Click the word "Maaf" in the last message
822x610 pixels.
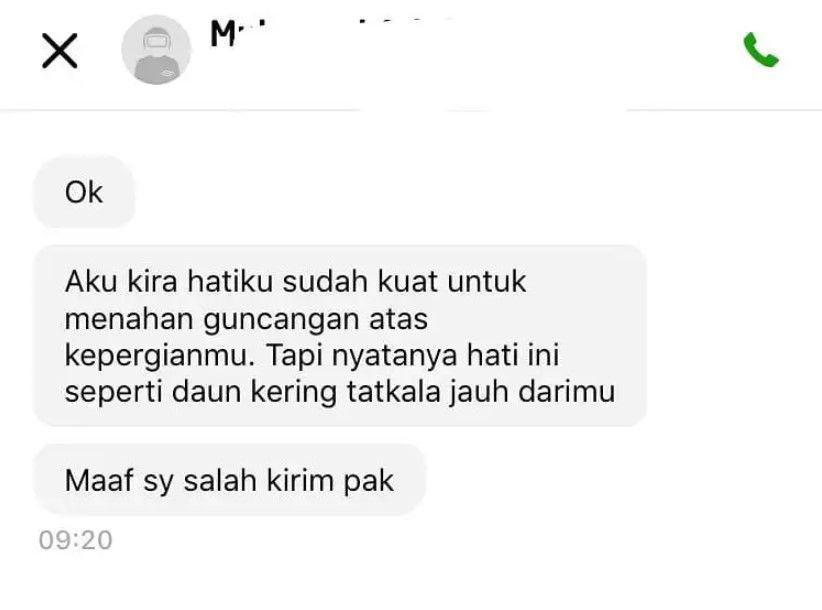pos(99,480)
